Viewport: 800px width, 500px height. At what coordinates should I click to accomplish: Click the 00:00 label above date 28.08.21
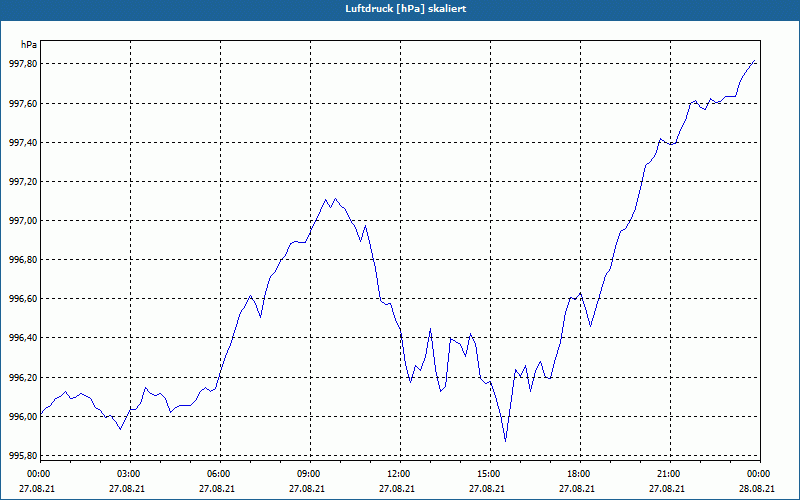[x=759, y=474]
